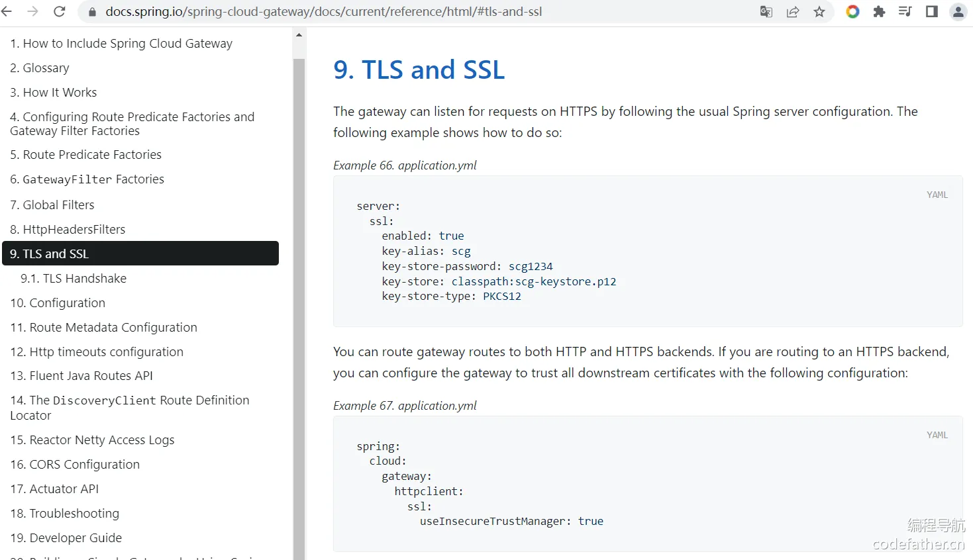Open '9.1. TLS Handshake' subsection

[74, 279]
